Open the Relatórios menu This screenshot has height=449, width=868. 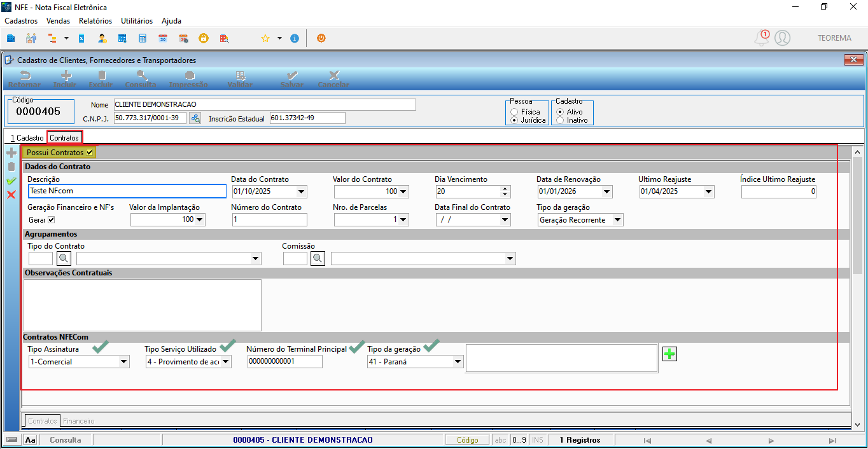(x=95, y=21)
